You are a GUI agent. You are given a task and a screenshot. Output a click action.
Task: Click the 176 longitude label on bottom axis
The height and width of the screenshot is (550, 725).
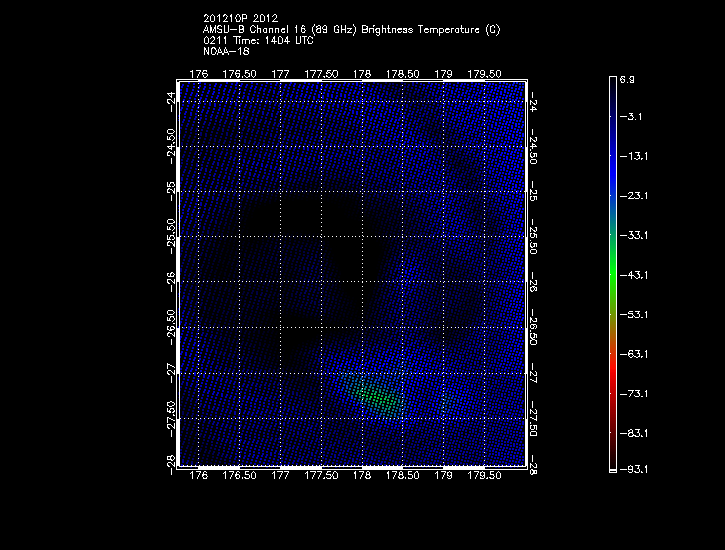(198, 476)
